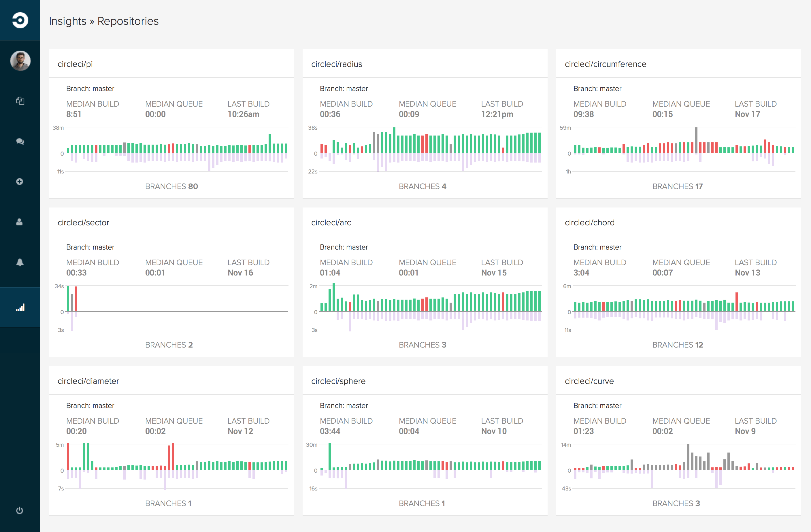Click median build 8:51 in circleci/pi

click(73, 114)
